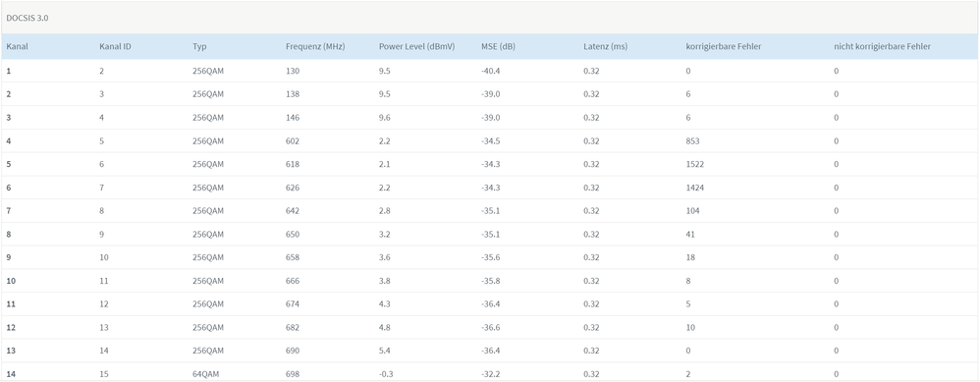
Task: Click the MSE value -32.2
Action: 491,374
